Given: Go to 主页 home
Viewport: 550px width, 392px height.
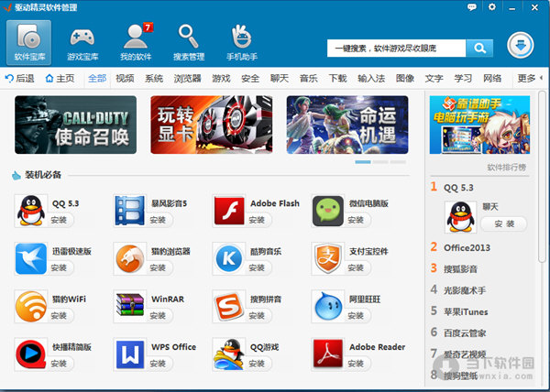Looking at the screenshot, I should click(60, 78).
